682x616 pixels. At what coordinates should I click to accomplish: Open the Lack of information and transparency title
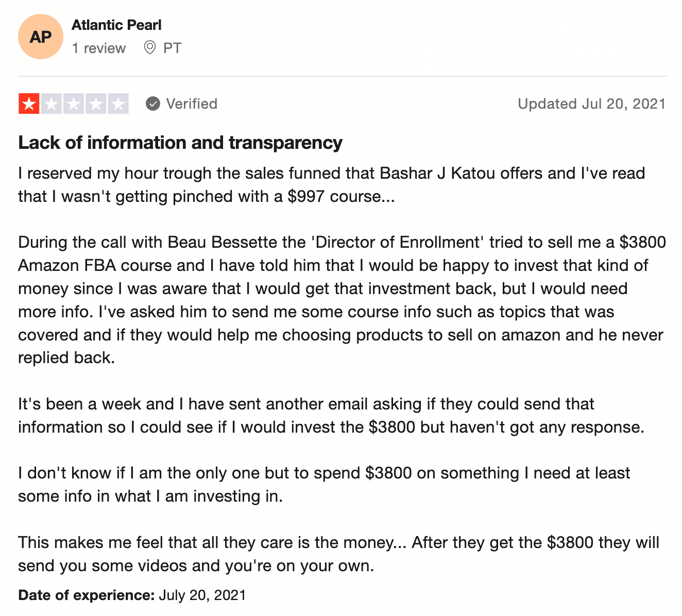pos(180,143)
